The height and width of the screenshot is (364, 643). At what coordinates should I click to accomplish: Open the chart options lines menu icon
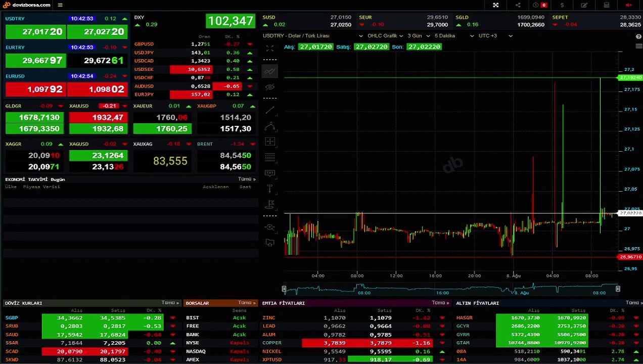pos(639,46)
